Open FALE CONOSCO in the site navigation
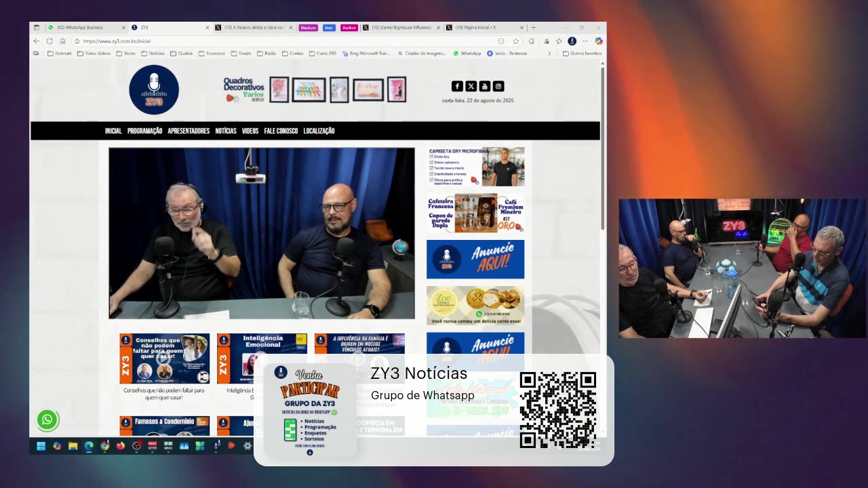This screenshot has height=488, width=868. pos(281,131)
